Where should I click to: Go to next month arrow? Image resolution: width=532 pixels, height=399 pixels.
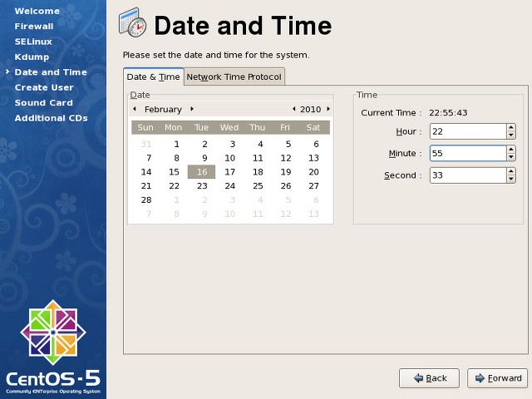[192, 109]
